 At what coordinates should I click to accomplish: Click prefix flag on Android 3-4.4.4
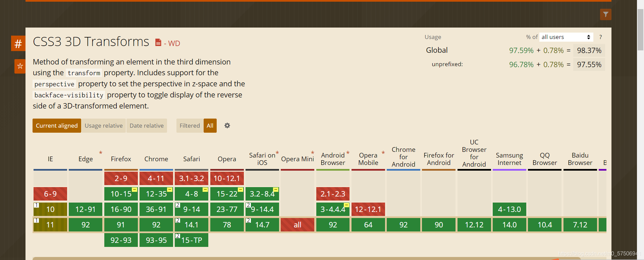346,205
